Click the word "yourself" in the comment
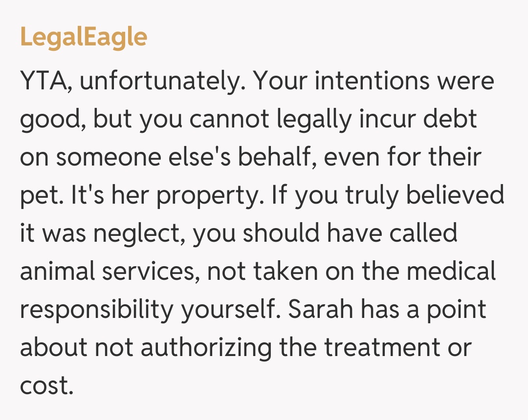The height and width of the screenshot is (420, 528). click(x=229, y=311)
